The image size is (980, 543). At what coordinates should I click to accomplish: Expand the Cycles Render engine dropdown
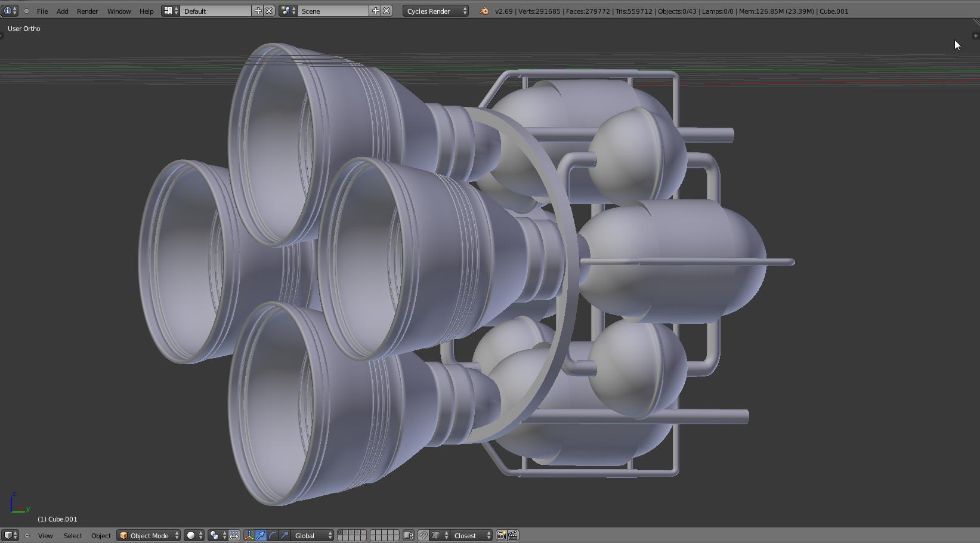click(435, 11)
